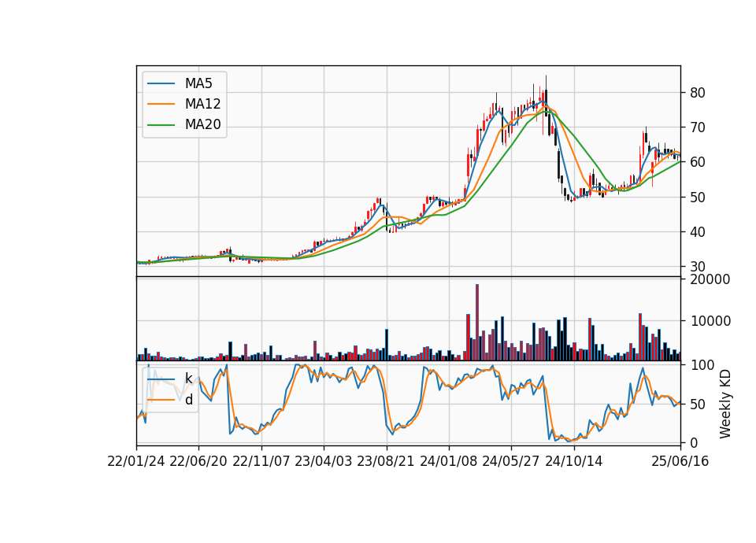756x543 pixels.
Task: Click the 70 price axis tick label
Action: click(x=698, y=127)
